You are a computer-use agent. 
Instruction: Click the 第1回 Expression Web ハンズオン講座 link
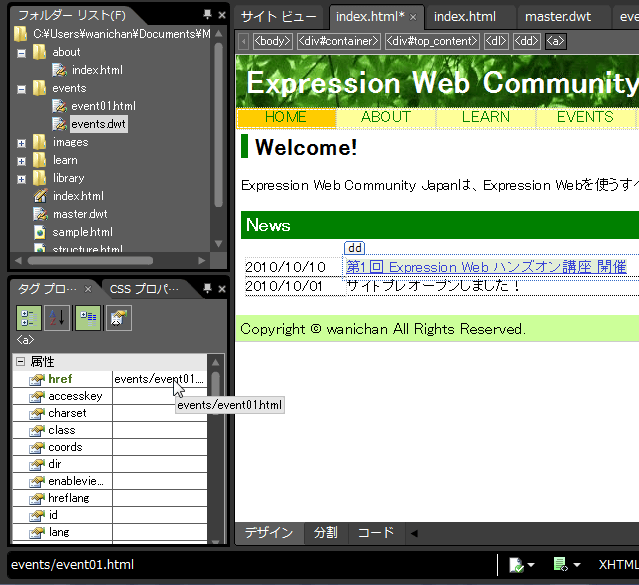click(486, 267)
